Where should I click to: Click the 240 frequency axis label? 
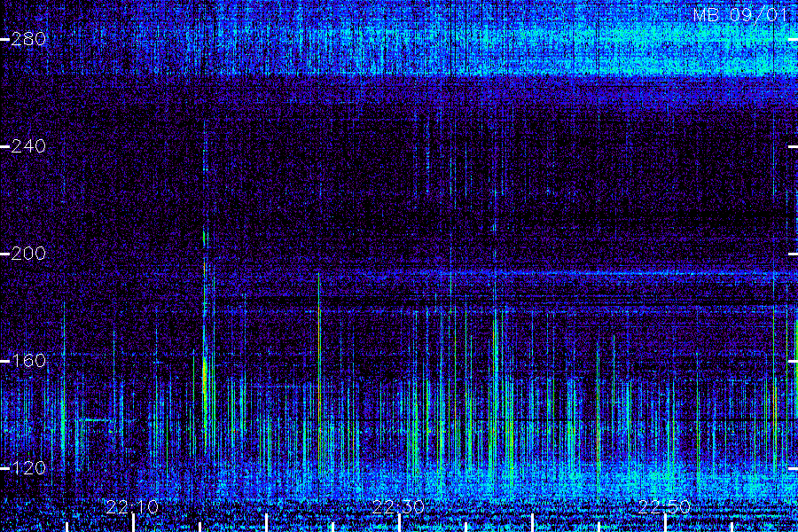point(28,146)
